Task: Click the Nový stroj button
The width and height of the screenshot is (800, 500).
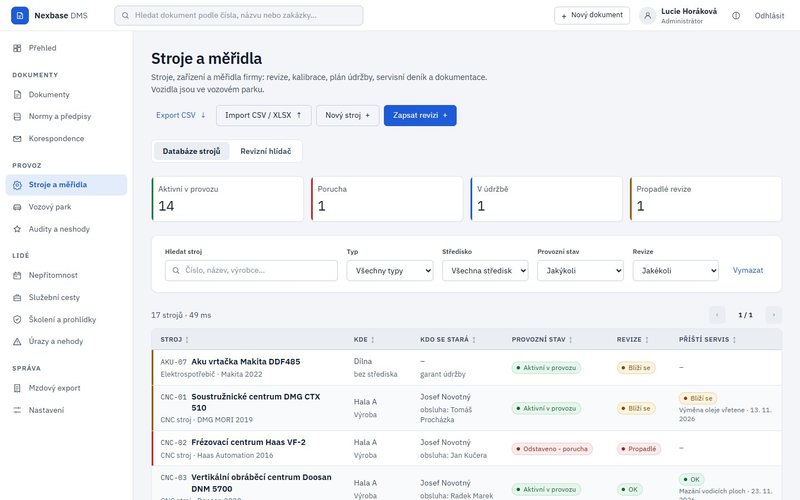Action: pyautogui.click(x=347, y=115)
